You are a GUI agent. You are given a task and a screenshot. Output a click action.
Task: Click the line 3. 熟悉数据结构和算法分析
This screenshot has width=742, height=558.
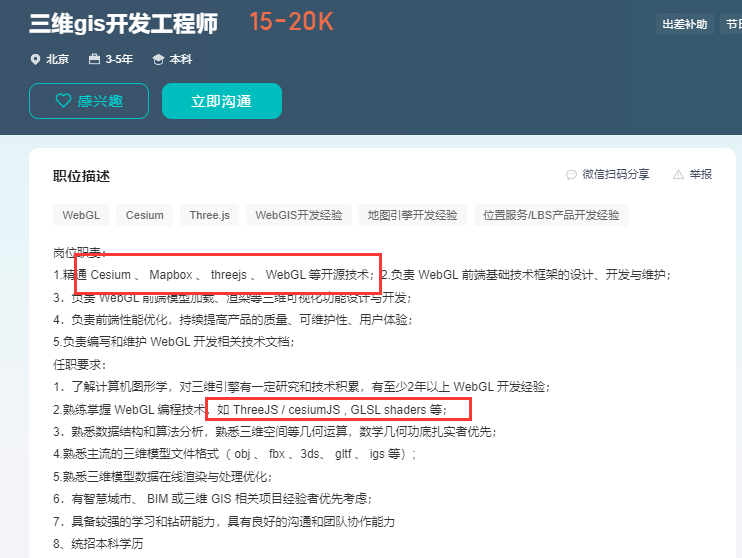[275, 432]
